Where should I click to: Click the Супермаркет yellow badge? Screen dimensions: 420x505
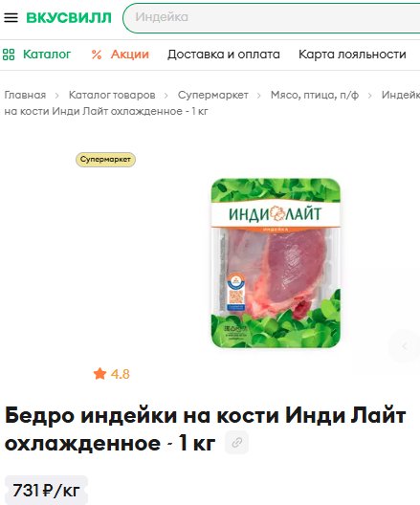(105, 160)
